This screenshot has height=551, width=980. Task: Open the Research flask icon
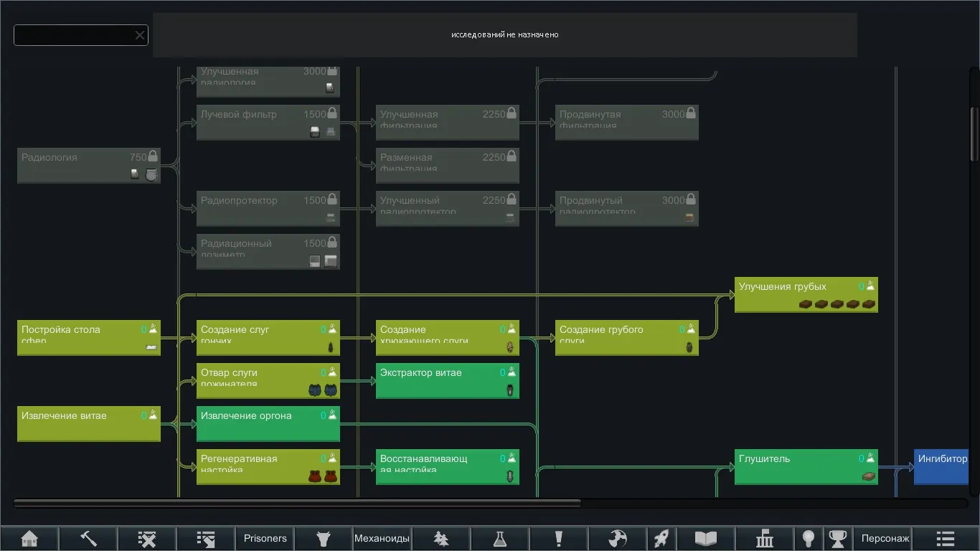tap(500, 538)
